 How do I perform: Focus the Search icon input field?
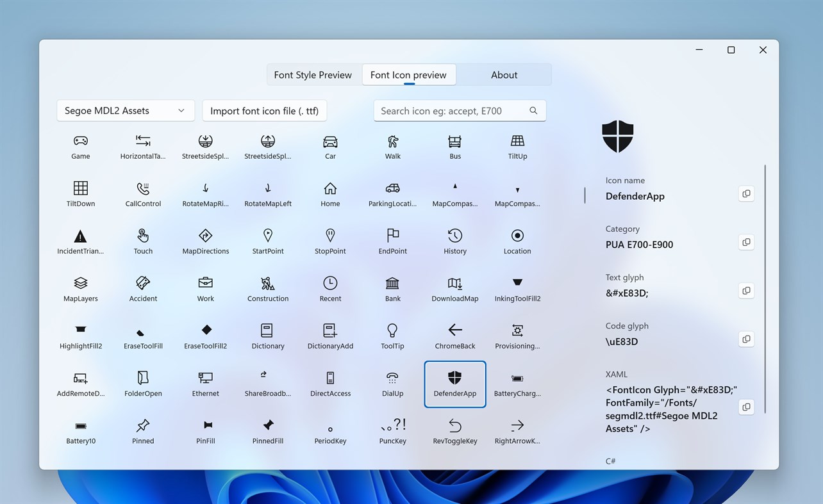click(x=460, y=111)
